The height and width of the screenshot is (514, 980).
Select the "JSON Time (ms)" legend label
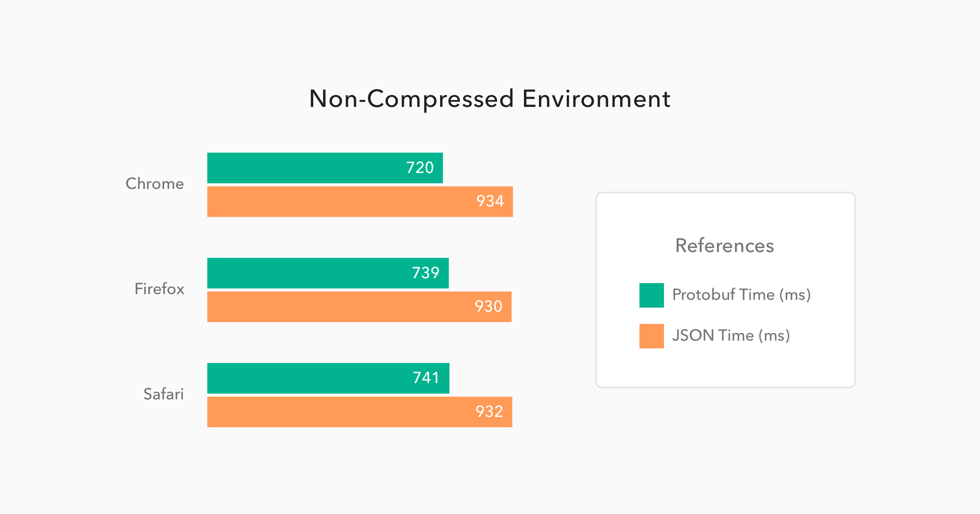[x=731, y=335]
